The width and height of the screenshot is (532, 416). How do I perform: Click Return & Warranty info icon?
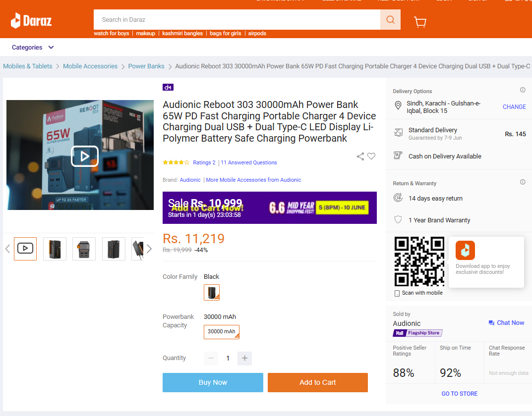[x=523, y=182]
